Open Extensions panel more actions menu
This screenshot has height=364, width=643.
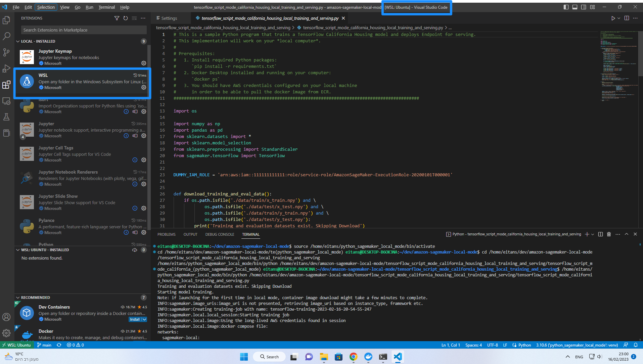(143, 18)
